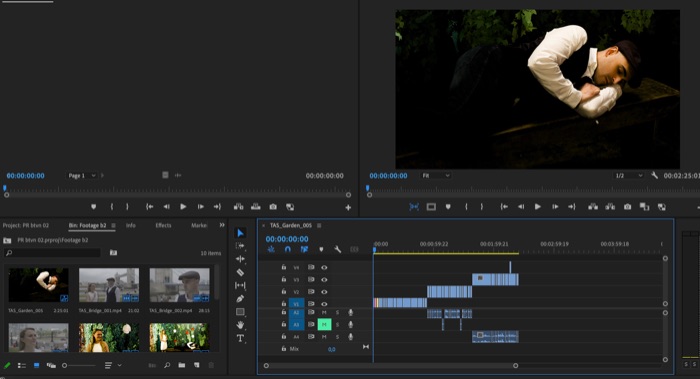Click the Find magnifier at bin bottom
The image size is (700, 379).
167,365
